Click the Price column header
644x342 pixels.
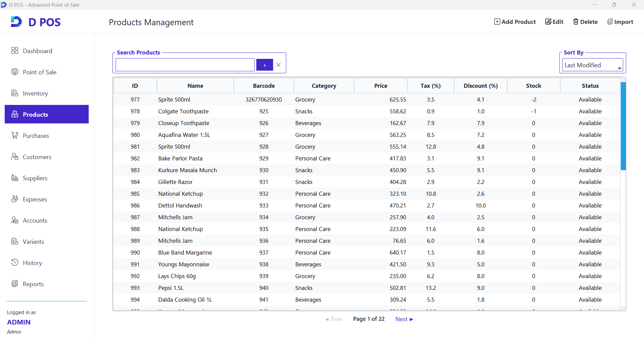(x=381, y=86)
